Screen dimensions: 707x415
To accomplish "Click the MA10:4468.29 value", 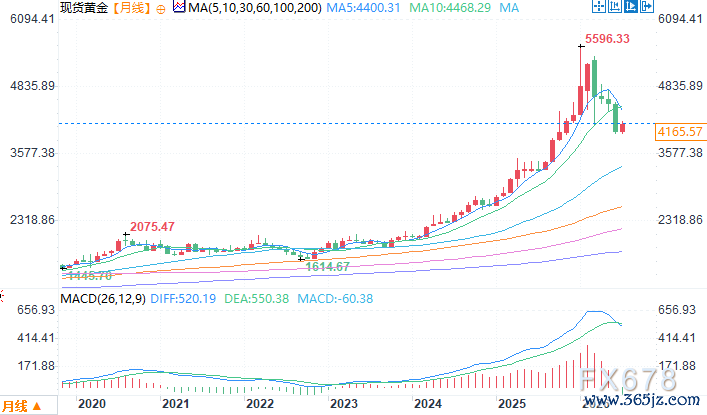I will 450,8.
